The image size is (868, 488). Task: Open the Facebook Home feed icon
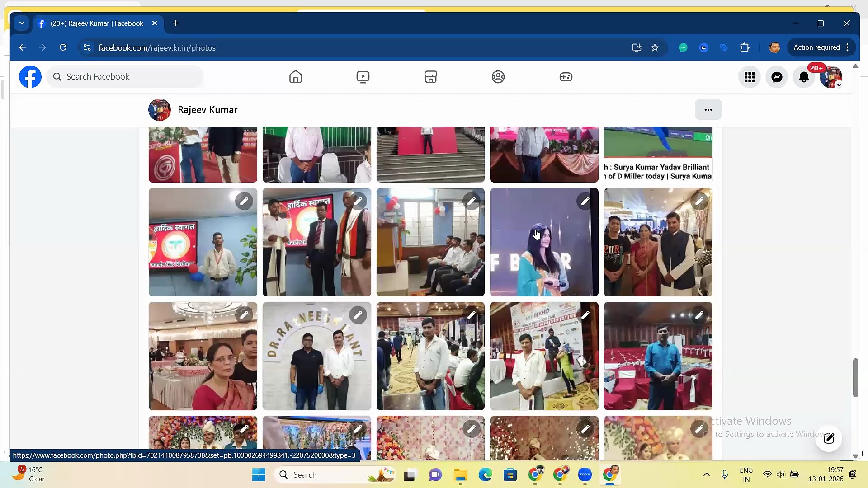click(x=295, y=77)
